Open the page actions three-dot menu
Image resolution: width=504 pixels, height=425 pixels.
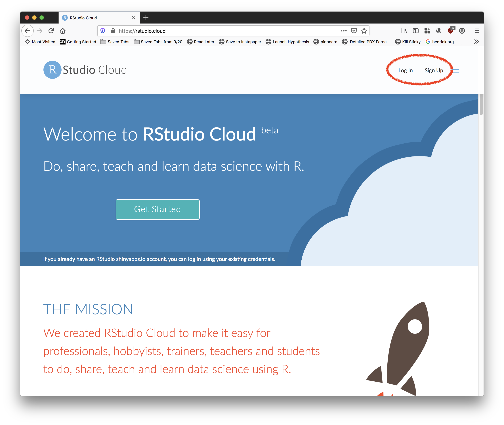[344, 31]
